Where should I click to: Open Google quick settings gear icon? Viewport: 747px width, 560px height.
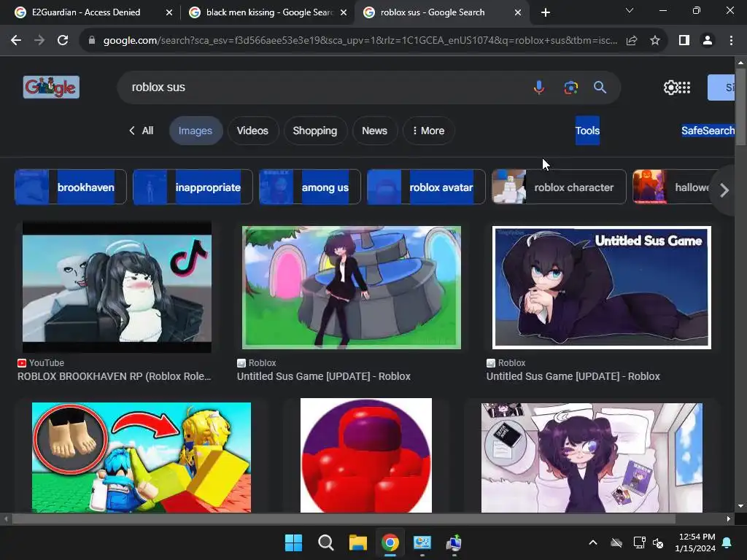670,87
